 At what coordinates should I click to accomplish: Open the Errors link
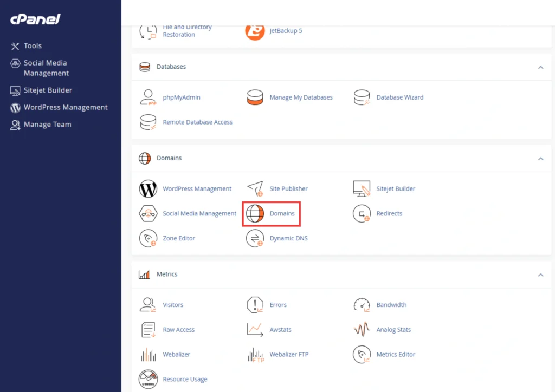(x=278, y=305)
